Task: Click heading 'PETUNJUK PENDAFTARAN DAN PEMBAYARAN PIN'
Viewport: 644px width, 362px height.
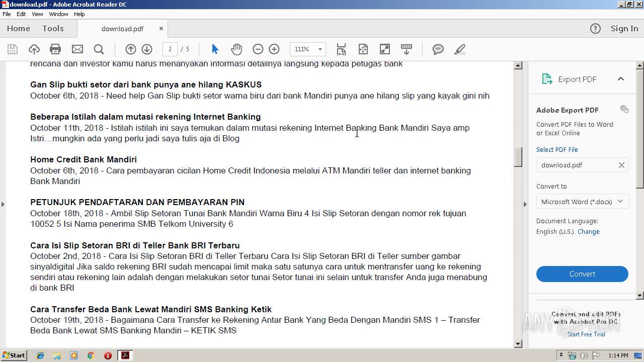Action: pyautogui.click(x=137, y=202)
